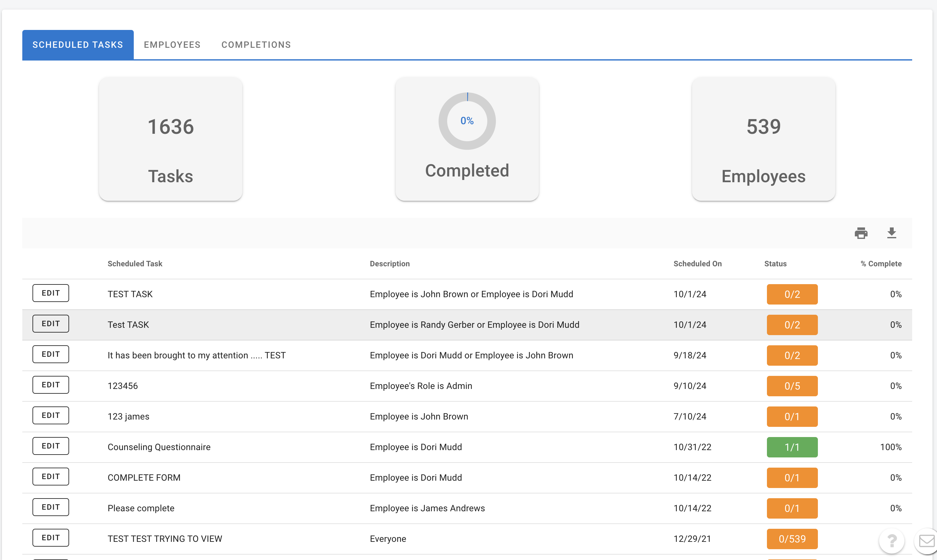Screen dimensions: 937x560
Task: Edit the 123 james task
Action: pos(51,415)
